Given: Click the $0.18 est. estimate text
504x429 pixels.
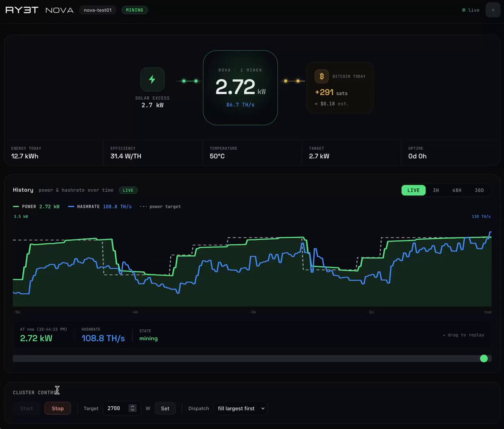Looking at the screenshot, I should click(x=331, y=103).
